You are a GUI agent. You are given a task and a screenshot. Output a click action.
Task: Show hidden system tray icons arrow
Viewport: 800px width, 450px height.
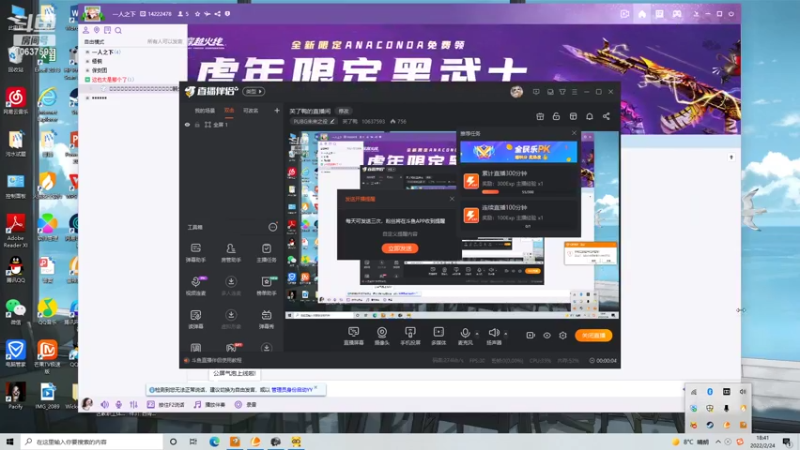718,441
